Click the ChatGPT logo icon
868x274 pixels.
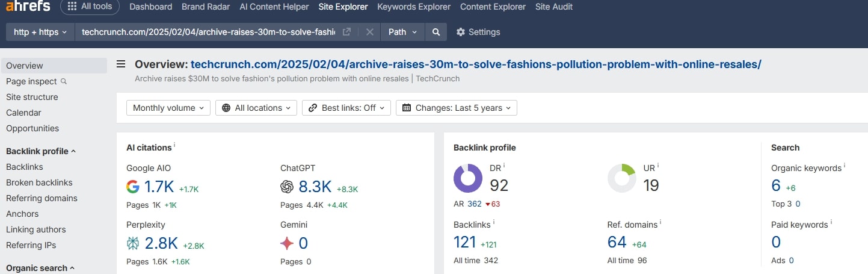(x=287, y=187)
